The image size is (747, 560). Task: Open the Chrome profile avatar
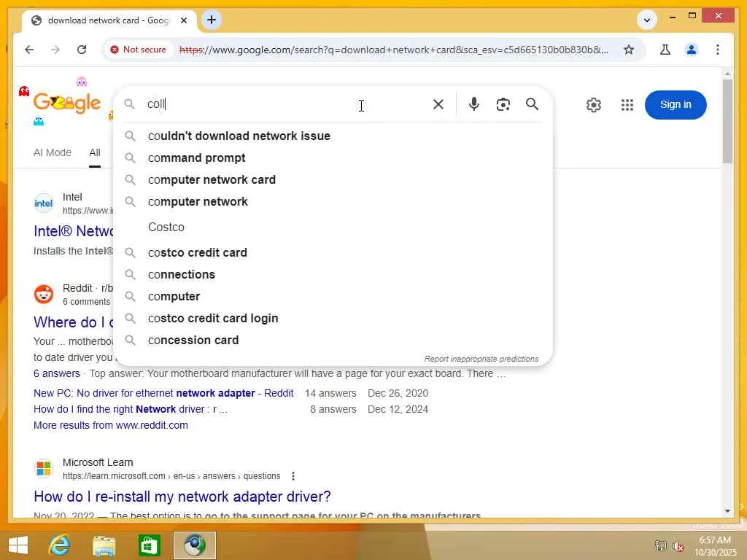692,50
